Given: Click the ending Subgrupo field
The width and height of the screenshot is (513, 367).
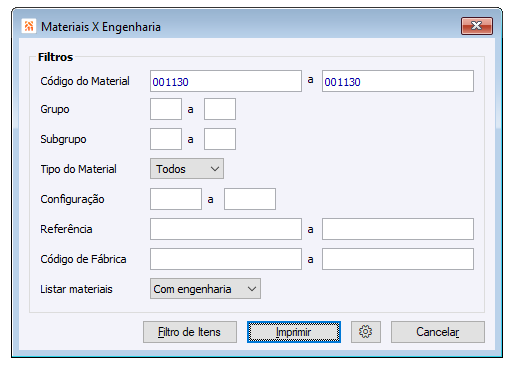Looking at the screenshot, I should click(220, 139).
